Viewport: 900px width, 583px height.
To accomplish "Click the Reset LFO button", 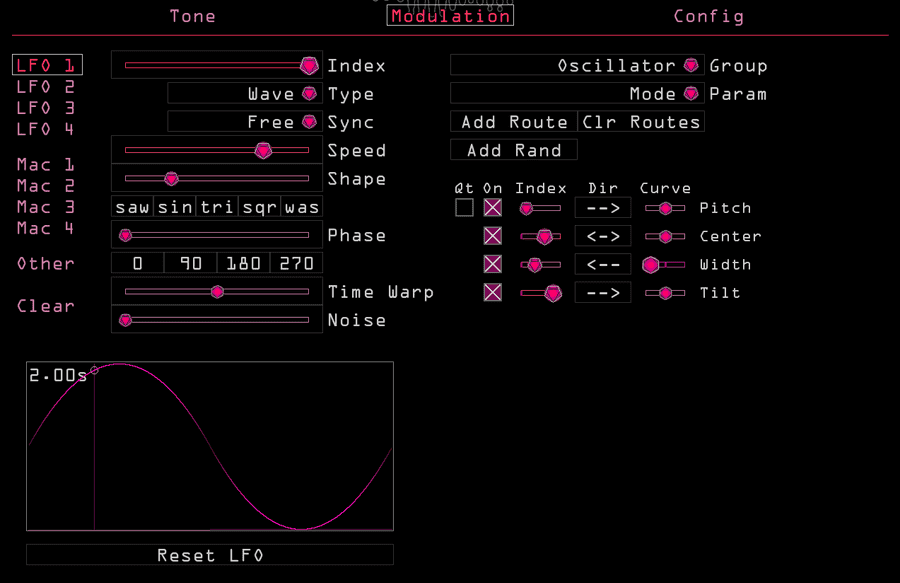I will pos(210,555).
